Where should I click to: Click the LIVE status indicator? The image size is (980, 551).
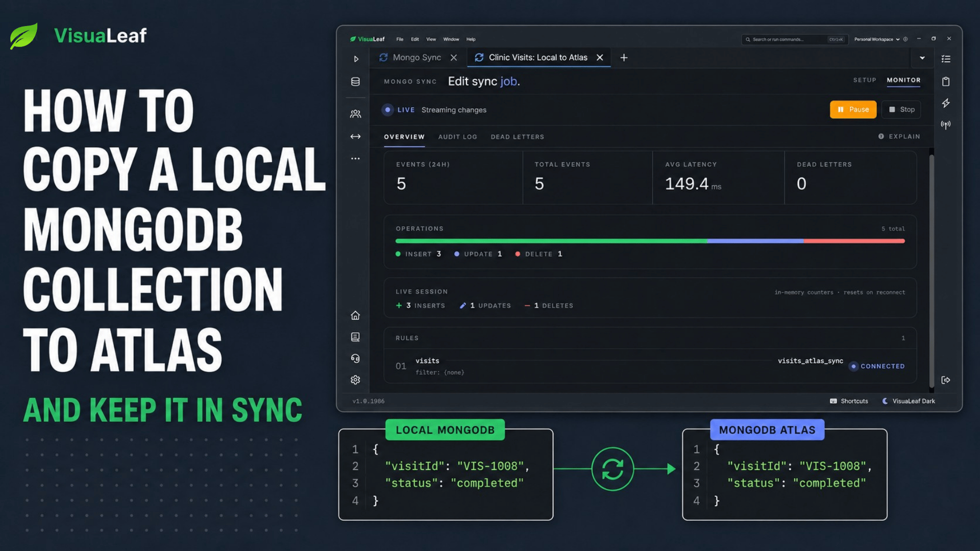tap(399, 110)
